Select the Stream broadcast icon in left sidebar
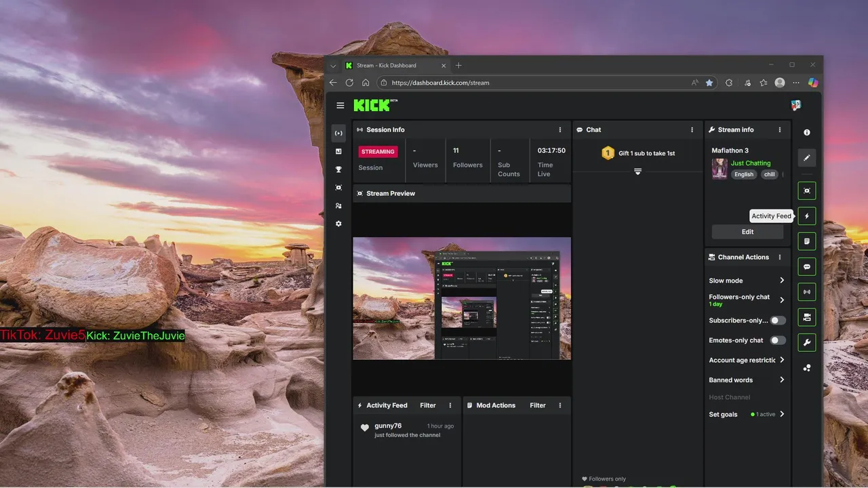 coord(338,134)
